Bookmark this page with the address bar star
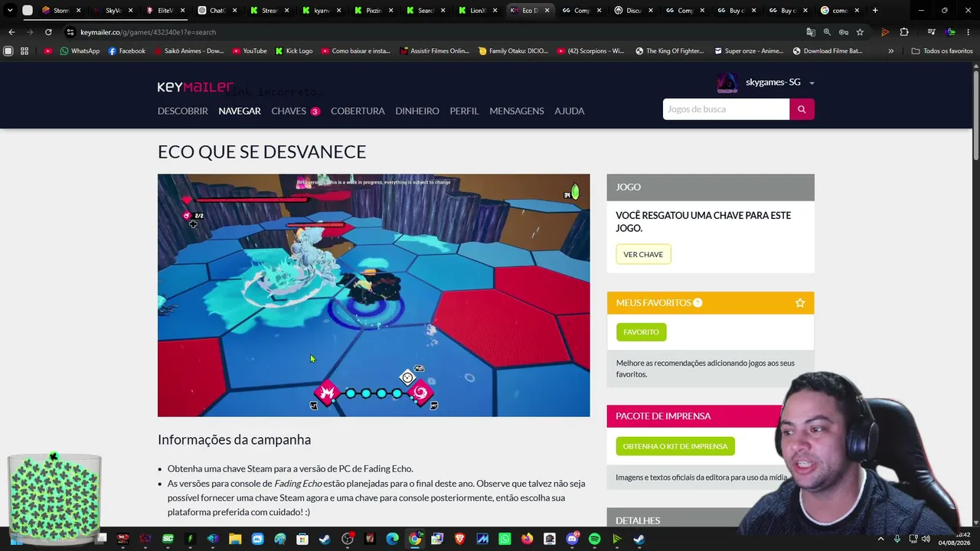The width and height of the screenshot is (980, 551). [x=860, y=32]
